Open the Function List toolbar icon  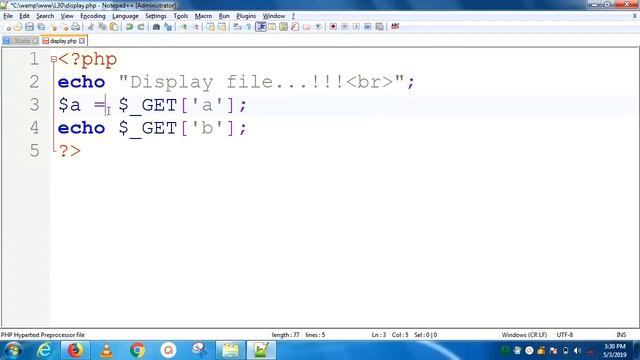click(295, 27)
